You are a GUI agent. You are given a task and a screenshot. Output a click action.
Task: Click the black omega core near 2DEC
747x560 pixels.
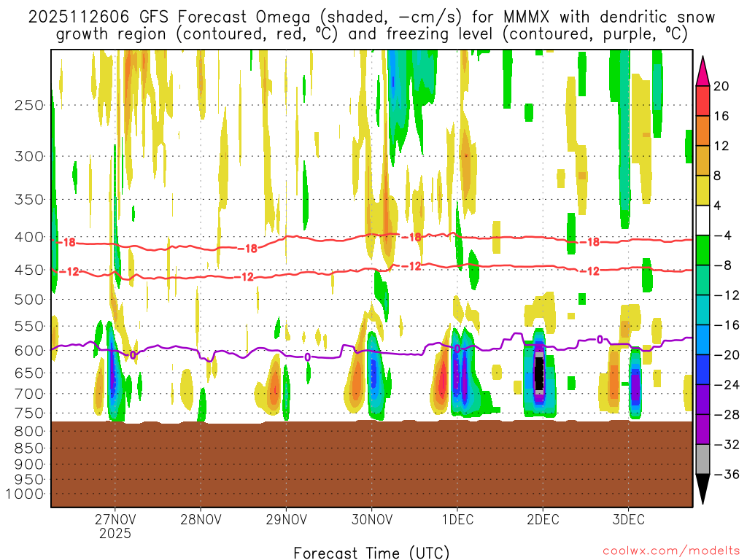[539, 373]
